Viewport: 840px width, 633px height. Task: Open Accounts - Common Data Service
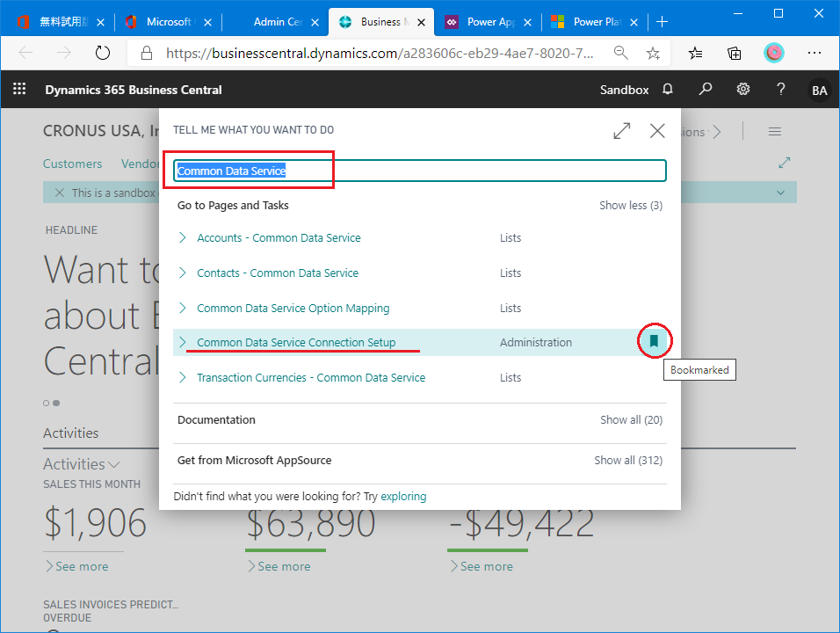[279, 237]
